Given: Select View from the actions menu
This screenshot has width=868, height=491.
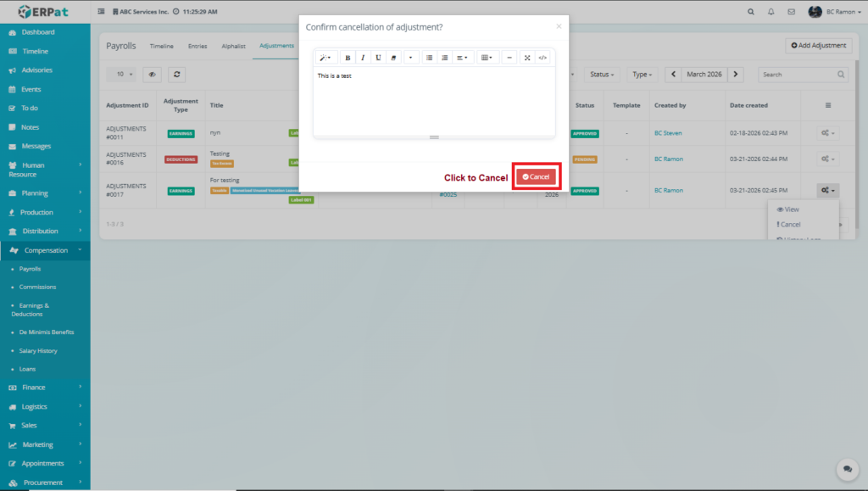Looking at the screenshot, I should coord(789,209).
